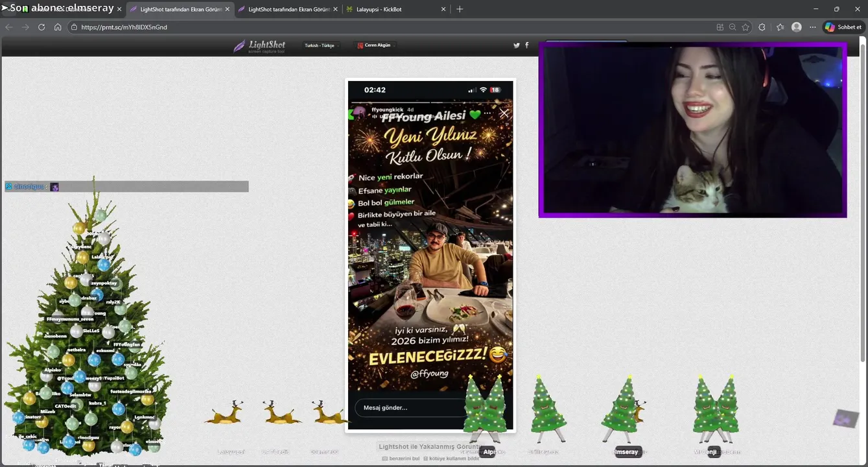Click the LightShot logo in the page header
This screenshot has height=467, width=868.
259,46
